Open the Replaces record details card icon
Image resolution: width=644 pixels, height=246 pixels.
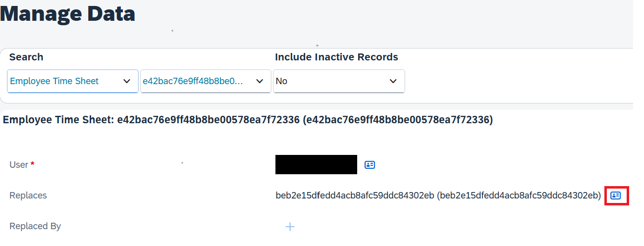tap(616, 196)
